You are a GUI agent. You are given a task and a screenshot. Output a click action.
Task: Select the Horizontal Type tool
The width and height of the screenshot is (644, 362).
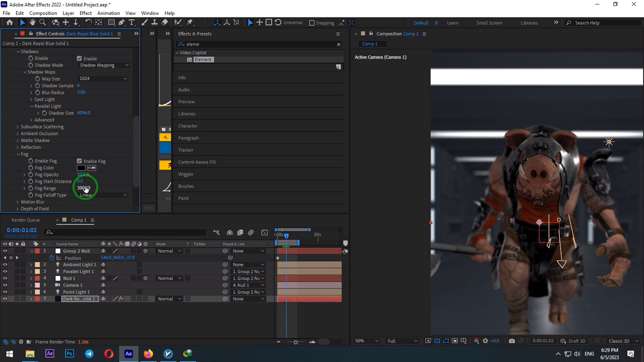tap(131, 22)
